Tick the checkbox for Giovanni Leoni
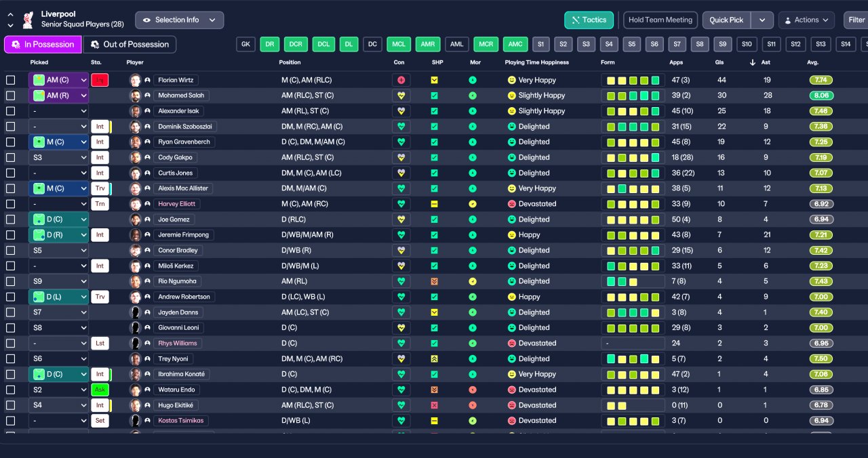The height and width of the screenshot is (458, 868). click(10, 328)
